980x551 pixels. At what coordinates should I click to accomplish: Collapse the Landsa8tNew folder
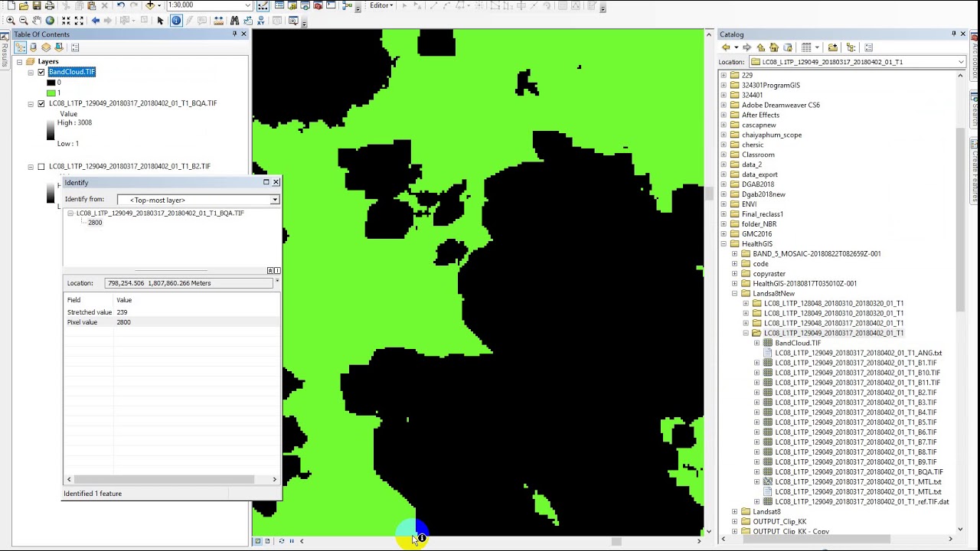click(x=735, y=294)
